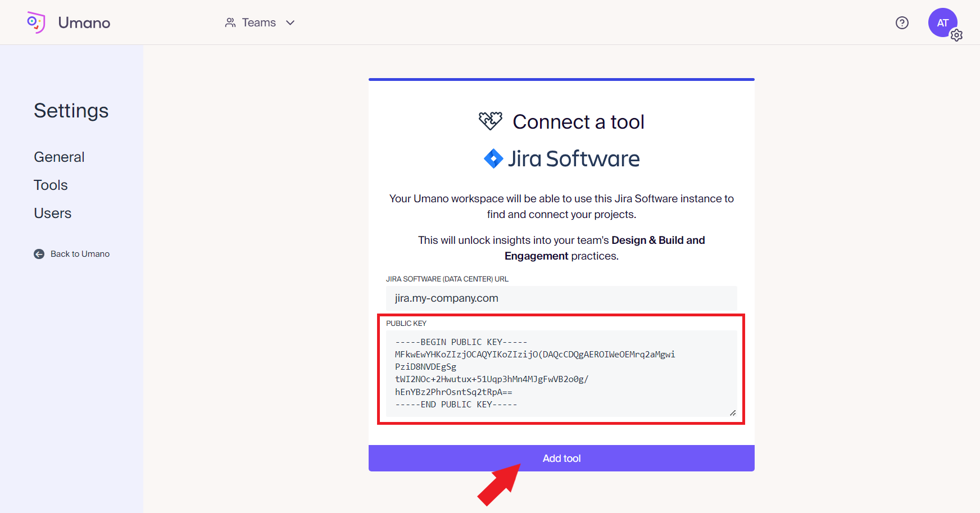Click inside the Public Key textarea
Viewport: 980px width, 513px height.
561,373
